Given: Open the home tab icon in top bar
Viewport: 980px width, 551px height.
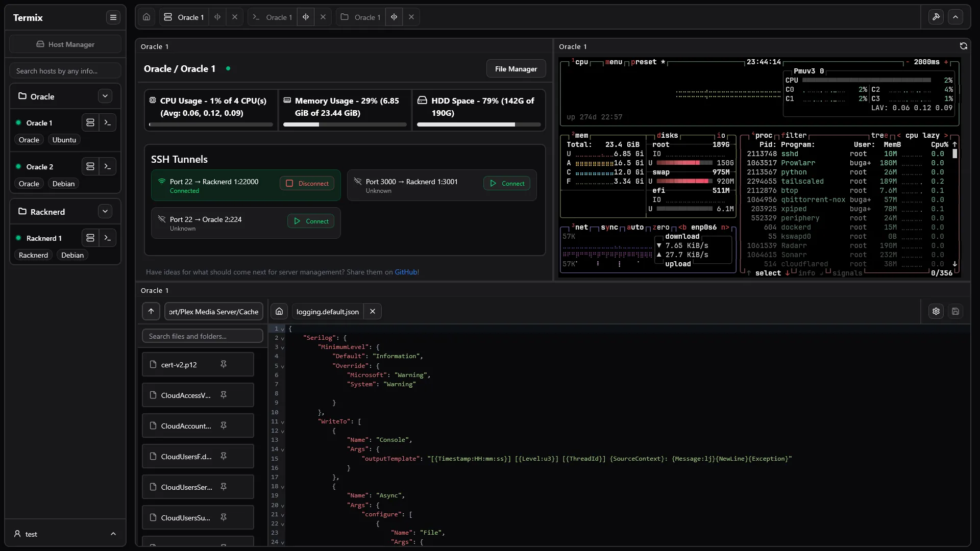Looking at the screenshot, I should tap(146, 17).
